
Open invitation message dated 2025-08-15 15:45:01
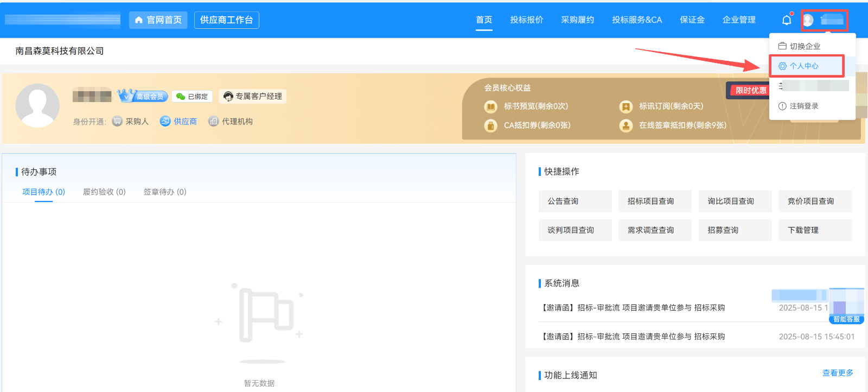[698, 337]
